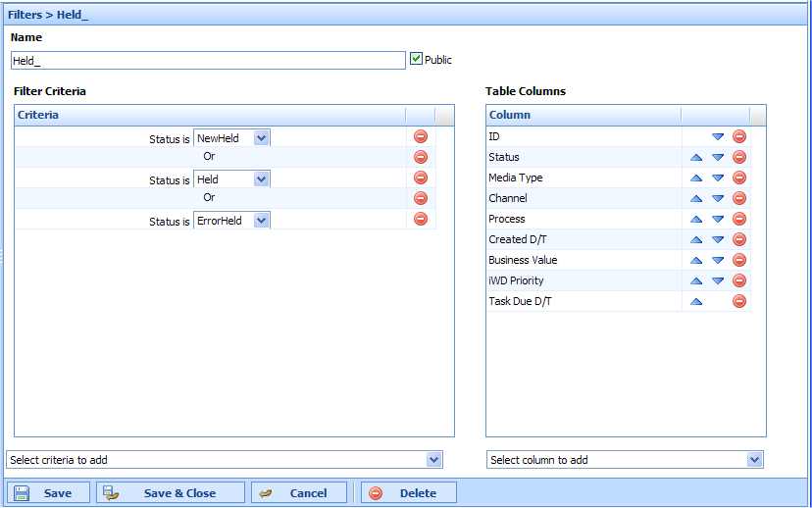This screenshot has width=812, height=508.
Task: Move Business Value column up
Action: point(696,261)
